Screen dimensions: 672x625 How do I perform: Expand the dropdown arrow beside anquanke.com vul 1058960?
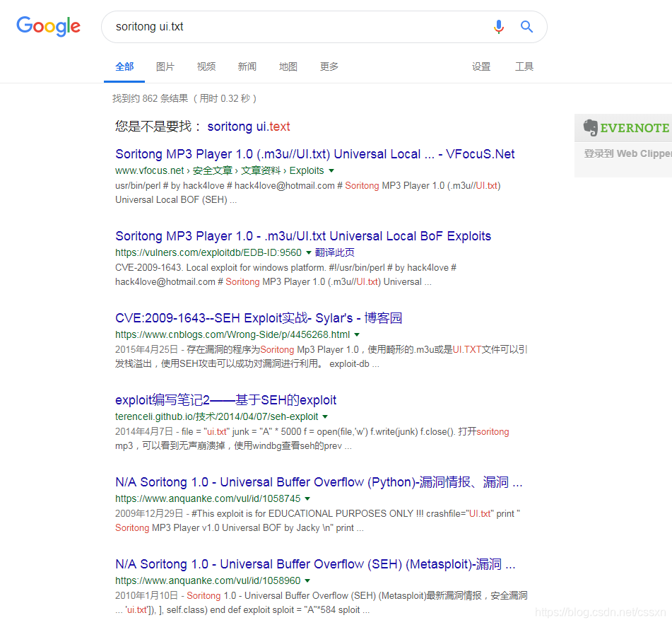click(307, 580)
